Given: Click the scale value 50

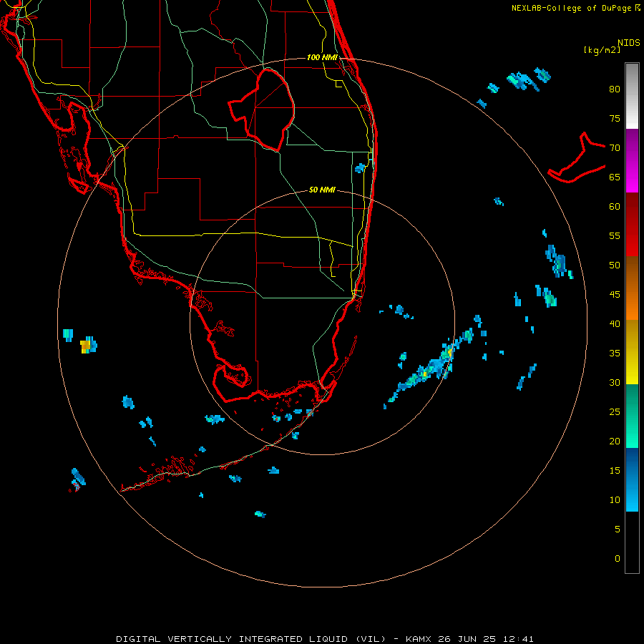Looking at the screenshot, I should tap(615, 265).
